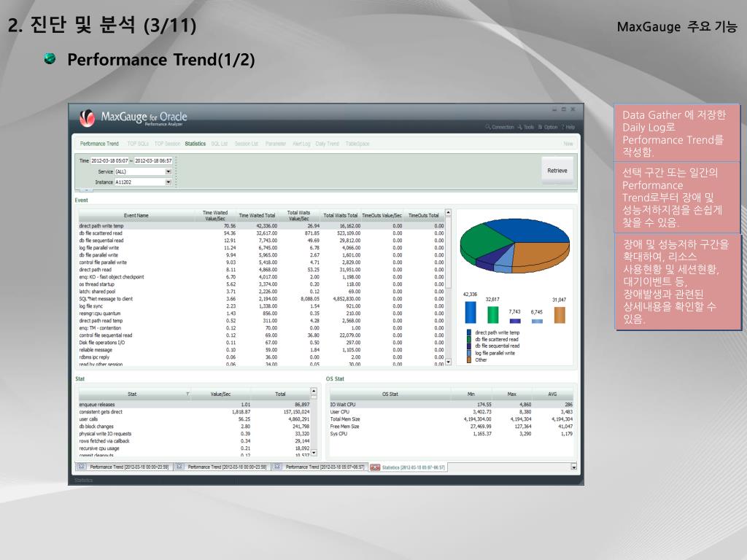Sort Stat table by Value/Sec header
This screenshot has width=747, height=560.
click(220, 394)
